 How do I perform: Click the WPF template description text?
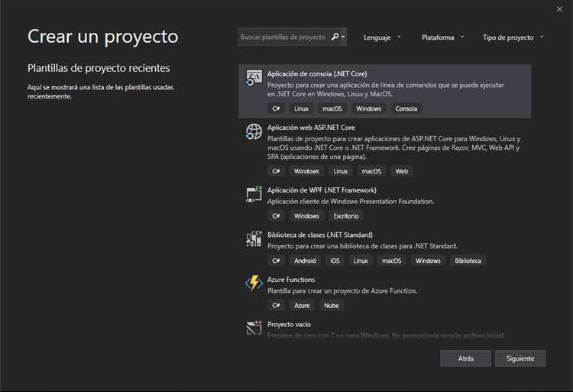tap(351, 201)
